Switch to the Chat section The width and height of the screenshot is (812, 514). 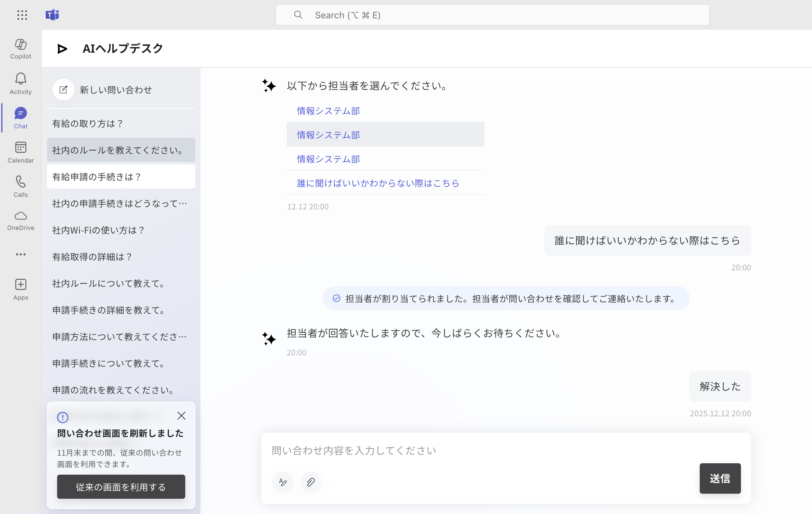(21, 118)
